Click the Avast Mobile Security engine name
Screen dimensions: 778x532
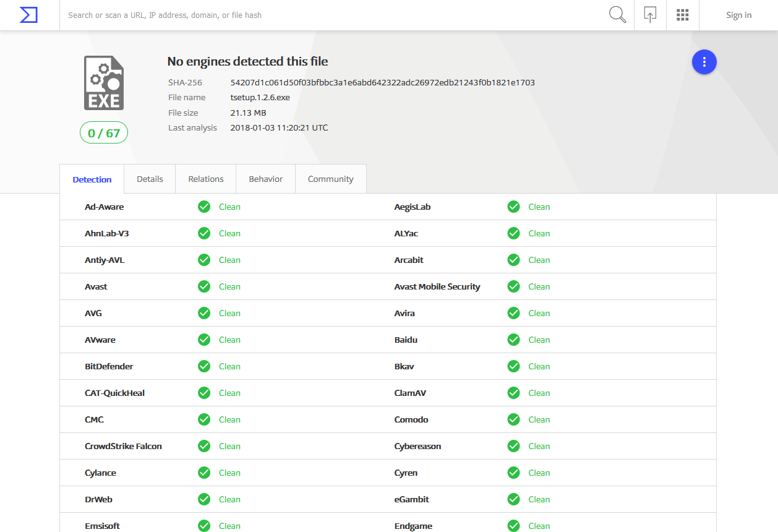point(437,286)
